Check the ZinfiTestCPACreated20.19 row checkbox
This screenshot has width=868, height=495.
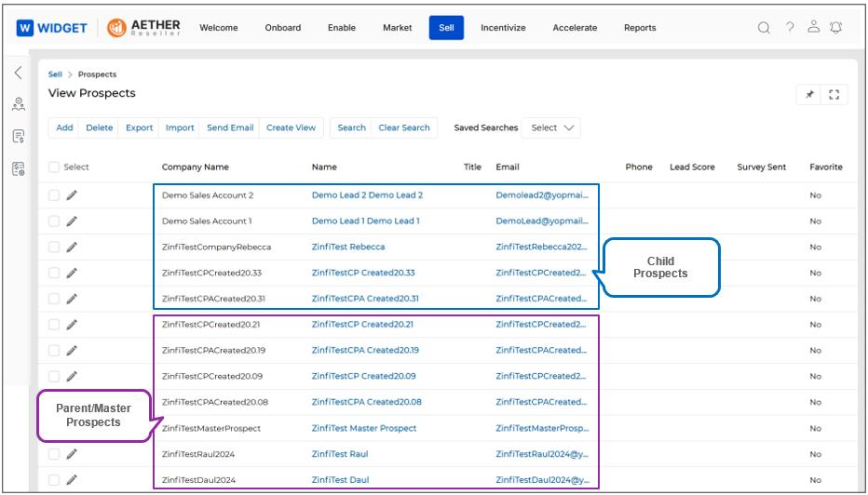click(x=54, y=350)
